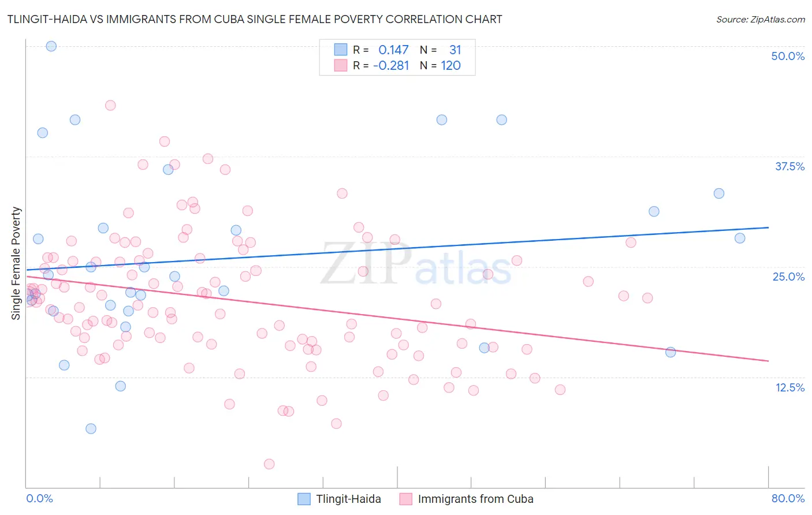The image size is (812, 515).
Task: Select the Tlingit-Haida legend label
Action: 349,499
